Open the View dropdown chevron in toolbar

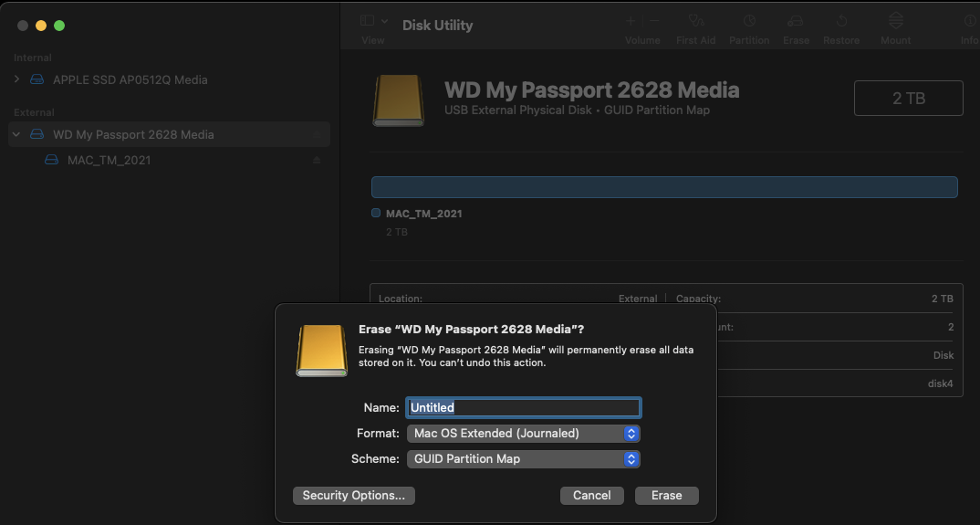point(384,21)
